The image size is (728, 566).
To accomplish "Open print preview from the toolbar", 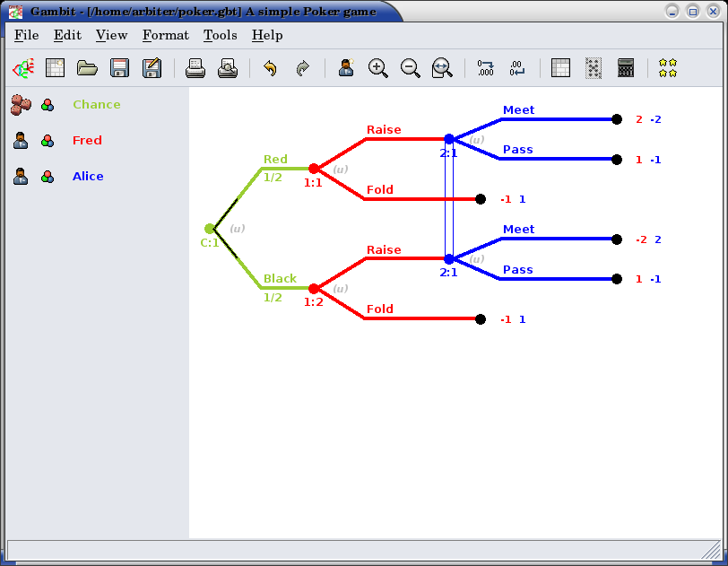I will 228,68.
